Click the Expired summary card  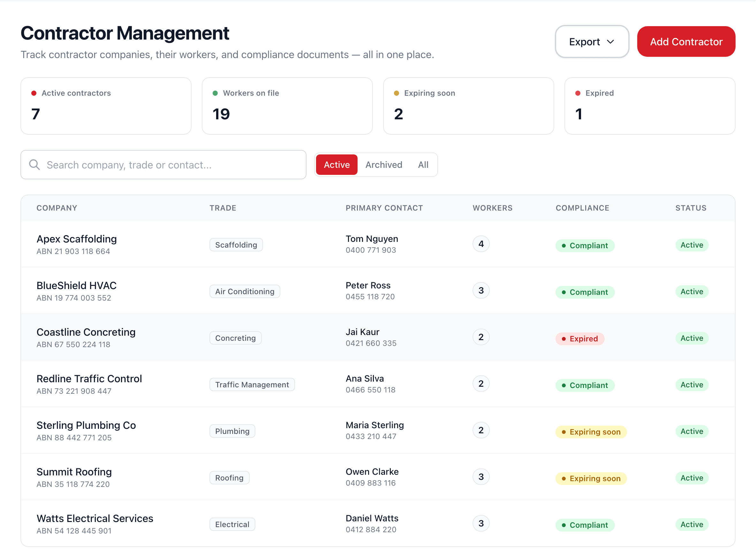click(650, 106)
